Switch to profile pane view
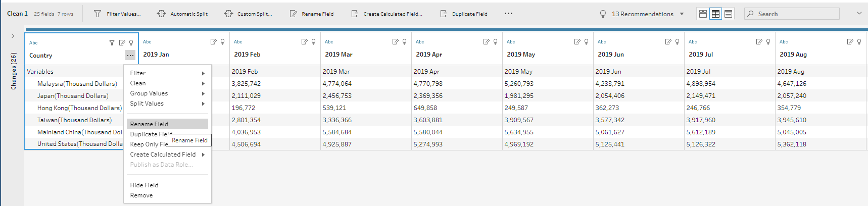The height and width of the screenshot is (206, 868). pos(703,14)
